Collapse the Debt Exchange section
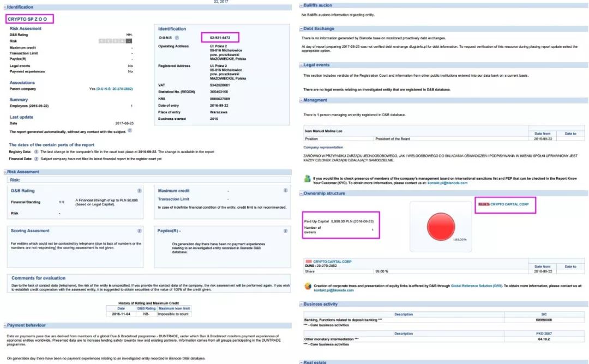The height and width of the screenshot is (364, 589). tap(301, 28)
